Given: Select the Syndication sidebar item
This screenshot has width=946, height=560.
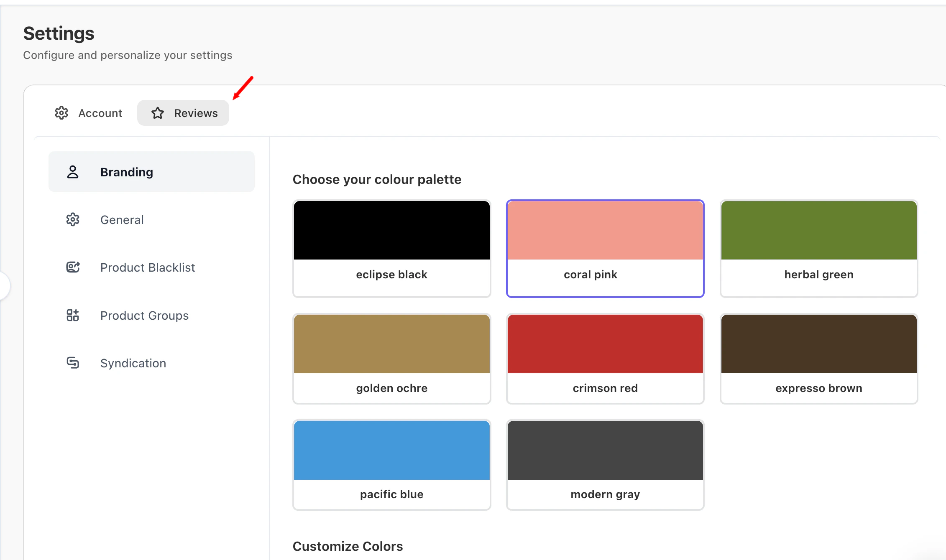Looking at the screenshot, I should point(133,363).
